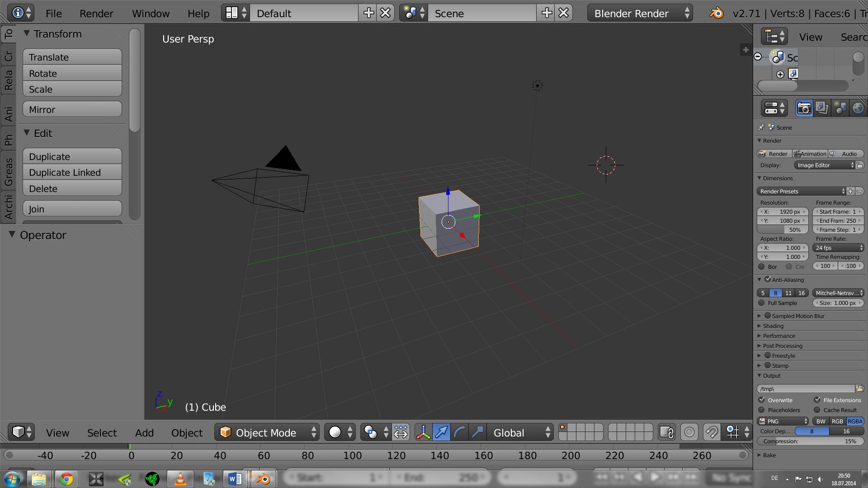Select the rotate manipulator arc icon
The image size is (868, 488).
coord(459,432)
